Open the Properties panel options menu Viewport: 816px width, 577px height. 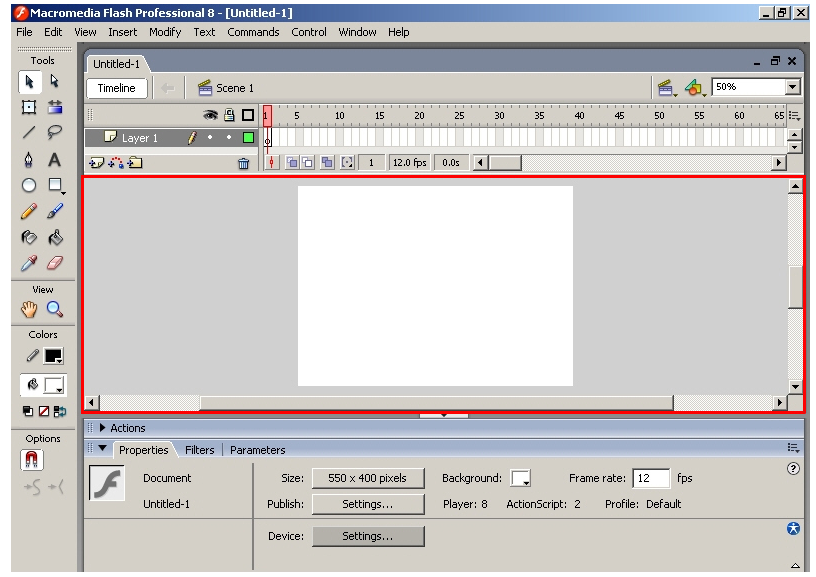pyautogui.click(x=793, y=447)
